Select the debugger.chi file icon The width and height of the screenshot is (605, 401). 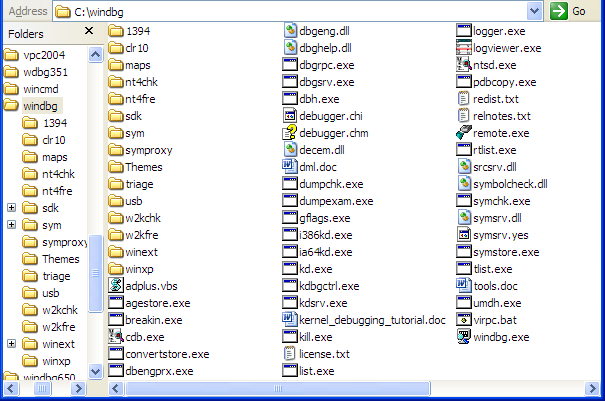tap(291, 115)
